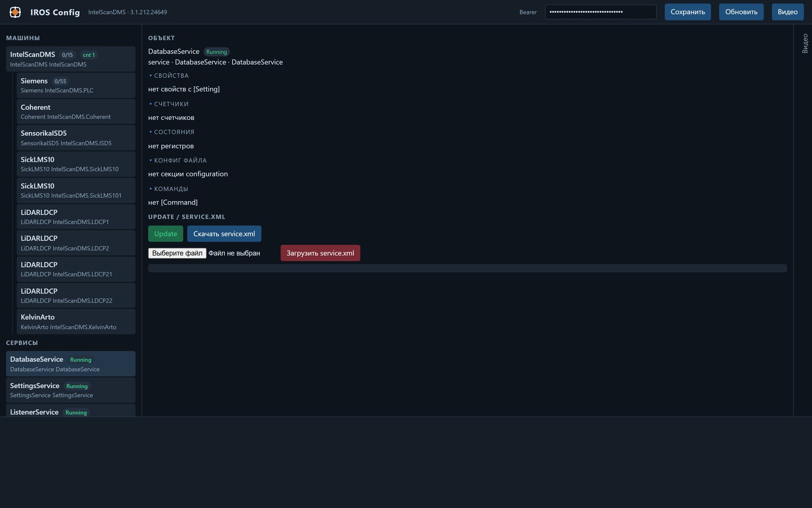Screen dimensions: 812x508
Task: Click the Выберите файл button
Action: pos(177,253)
